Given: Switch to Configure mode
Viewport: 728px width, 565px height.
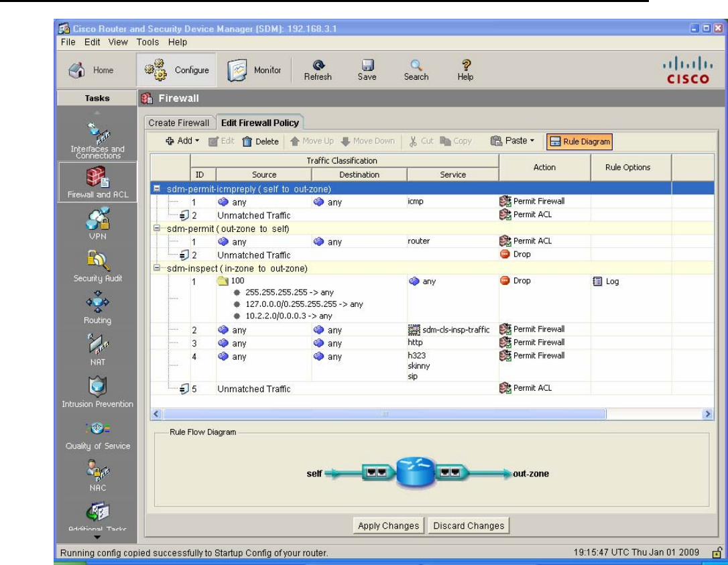Looking at the screenshot, I should point(176,70).
